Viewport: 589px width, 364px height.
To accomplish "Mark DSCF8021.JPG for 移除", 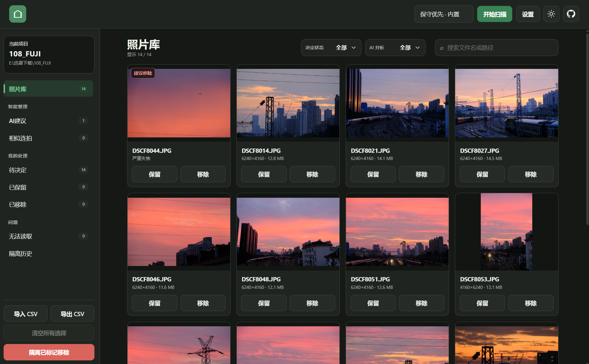I will [421, 174].
